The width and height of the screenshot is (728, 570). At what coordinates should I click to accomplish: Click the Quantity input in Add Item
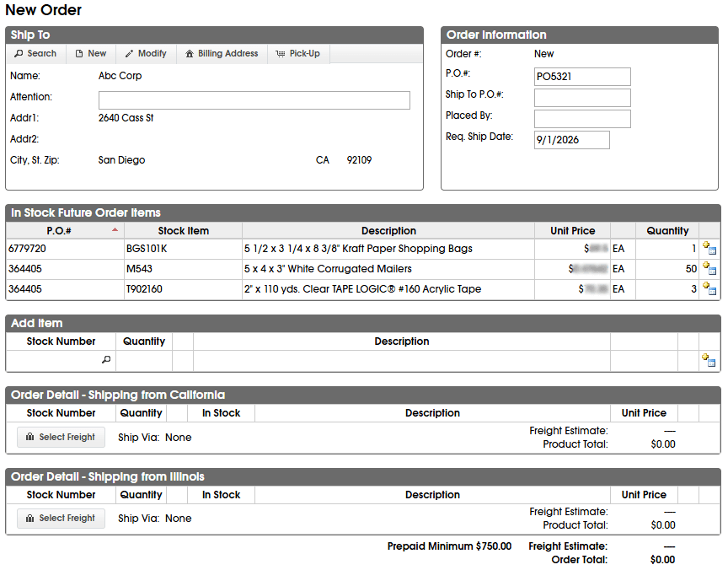pyautogui.click(x=144, y=360)
